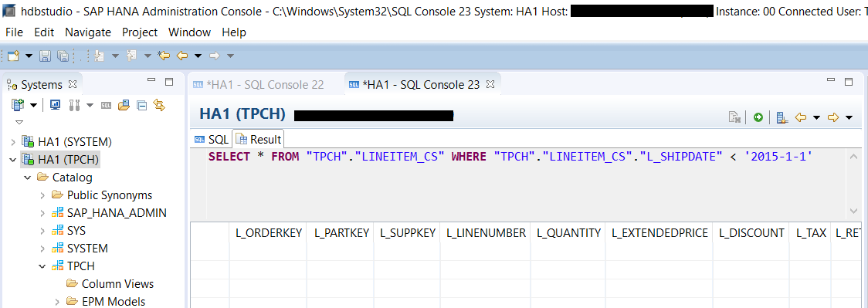Open the Help menu
This screenshot has height=308, width=868.
234,32
